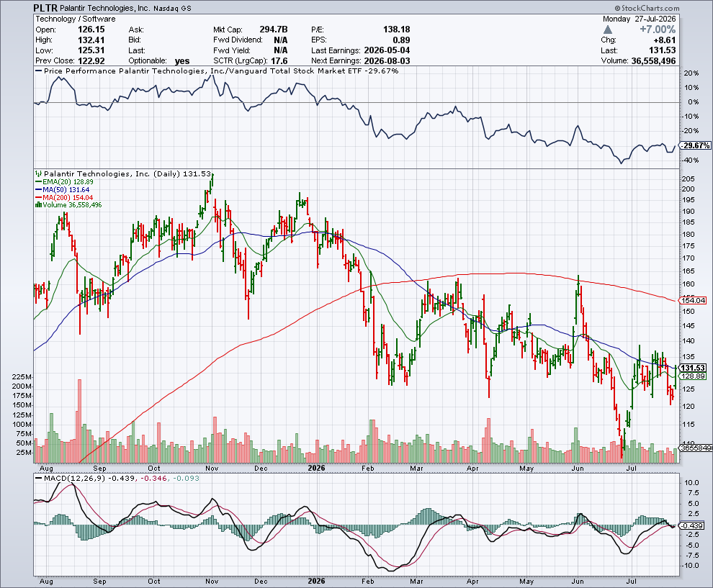The height and width of the screenshot is (588, 713).
Task: Click the 20% label on performance axis
Action: pyautogui.click(x=691, y=73)
